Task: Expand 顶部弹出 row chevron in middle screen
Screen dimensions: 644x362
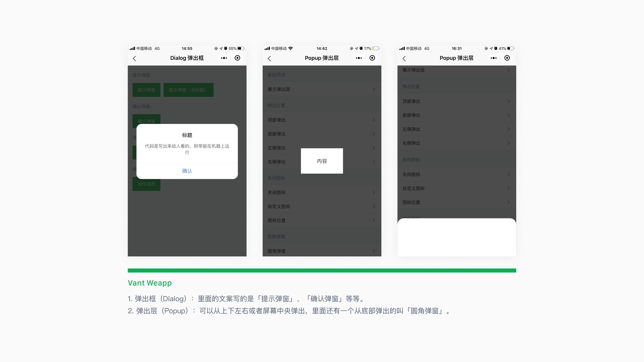Action: 374,120
